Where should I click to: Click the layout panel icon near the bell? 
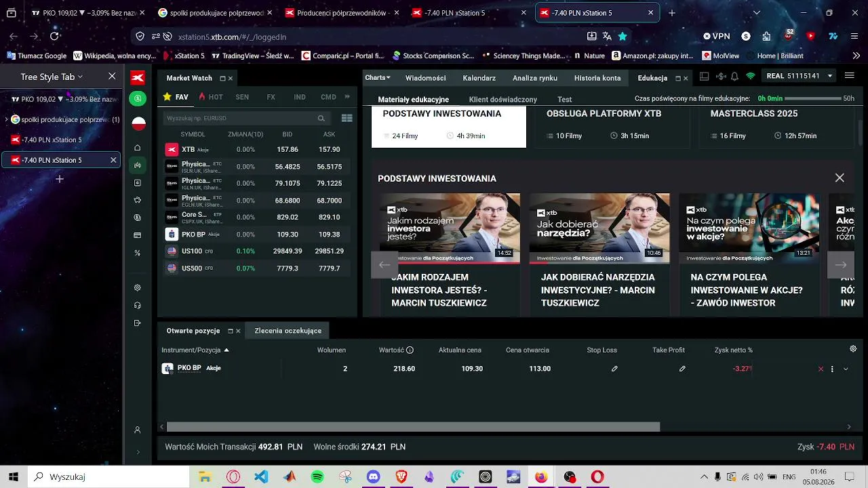705,77
